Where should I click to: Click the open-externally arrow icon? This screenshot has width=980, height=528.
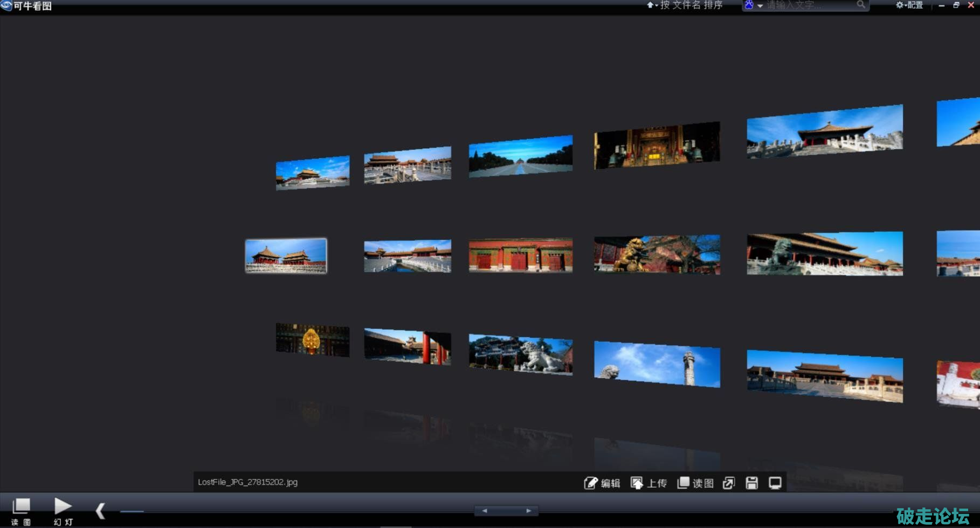(x=729, y=483)
